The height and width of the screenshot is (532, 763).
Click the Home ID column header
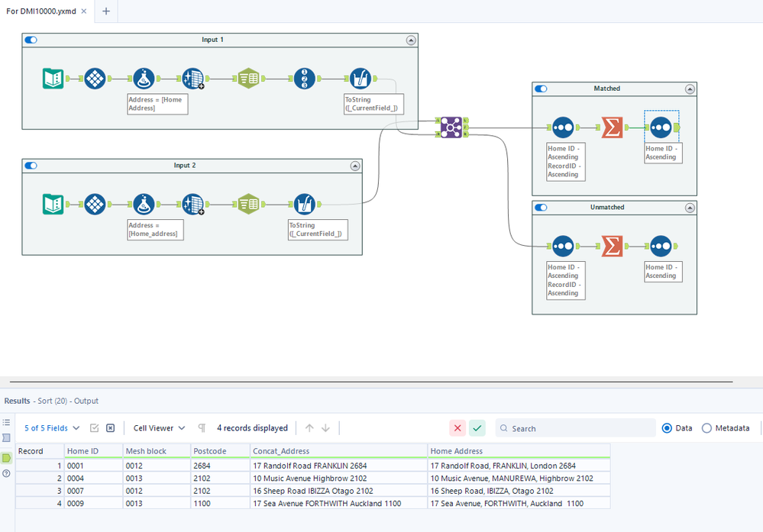pos(93,451)
